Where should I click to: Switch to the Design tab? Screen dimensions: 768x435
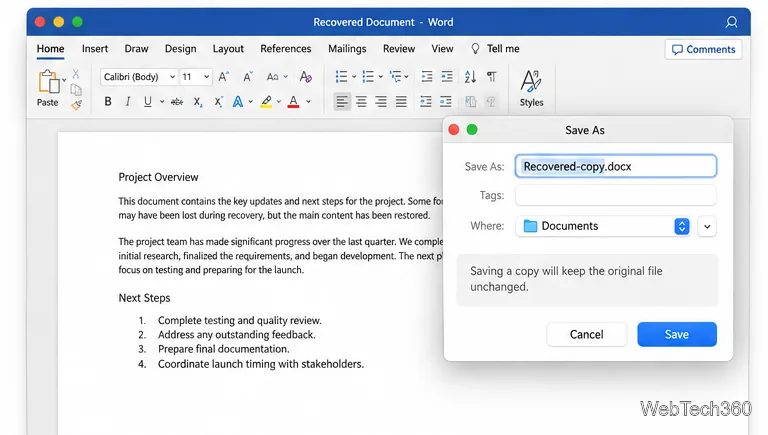pyautogui.click(x=180, y=48)
